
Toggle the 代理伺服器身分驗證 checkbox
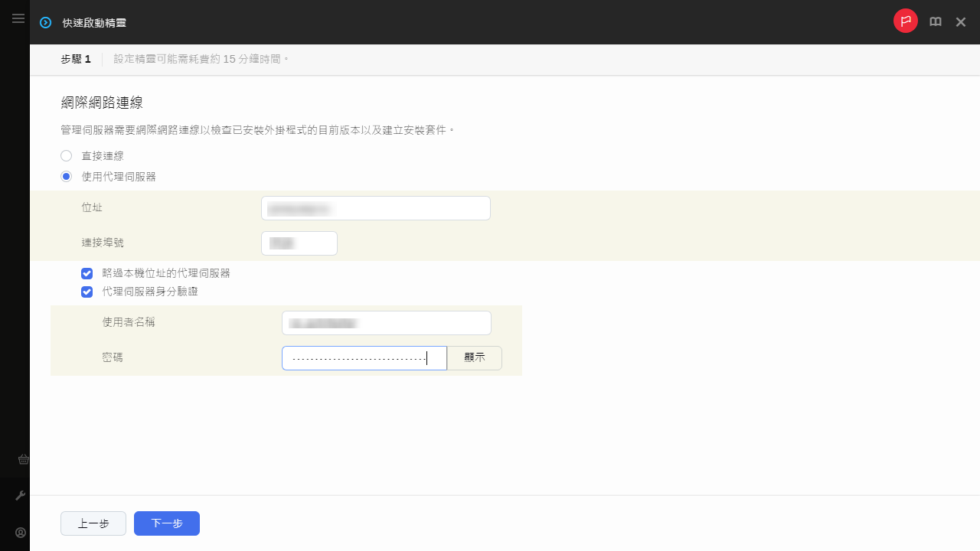87,292
